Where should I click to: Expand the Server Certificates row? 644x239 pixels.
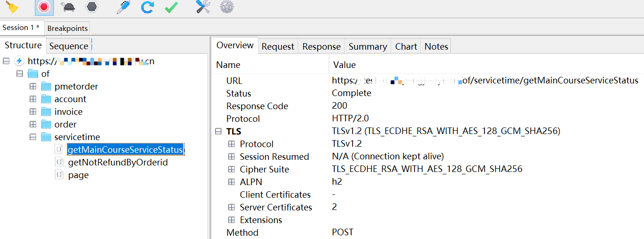[x=231, y=207]
